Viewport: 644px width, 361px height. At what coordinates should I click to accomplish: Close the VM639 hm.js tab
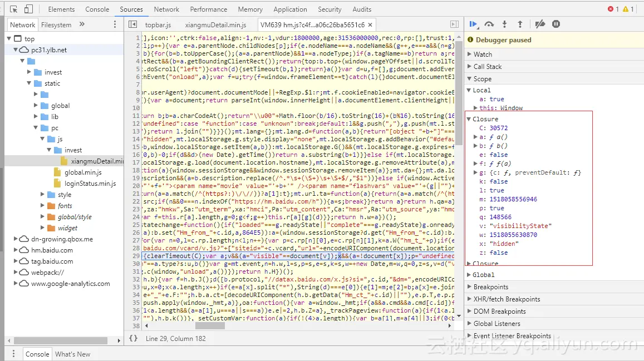click(370, 24)
